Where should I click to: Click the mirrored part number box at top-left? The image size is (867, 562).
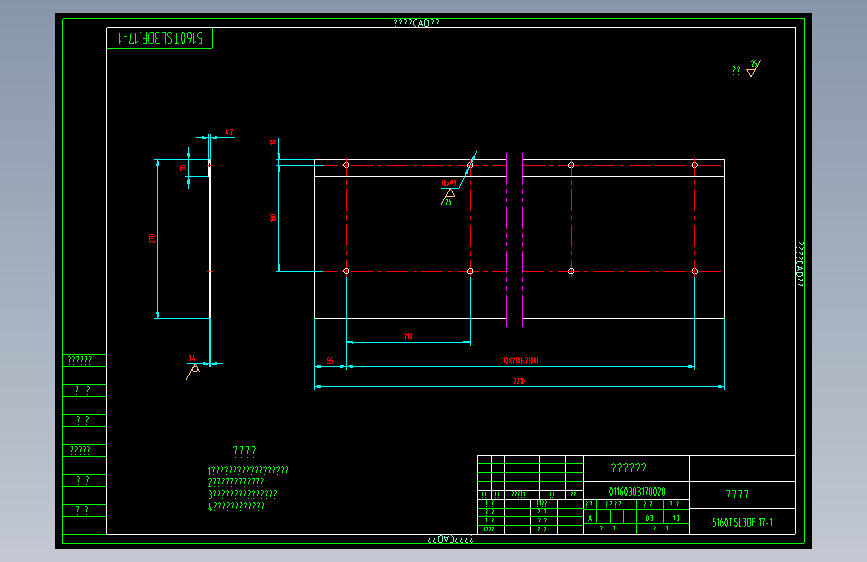[x=159, y=38]
